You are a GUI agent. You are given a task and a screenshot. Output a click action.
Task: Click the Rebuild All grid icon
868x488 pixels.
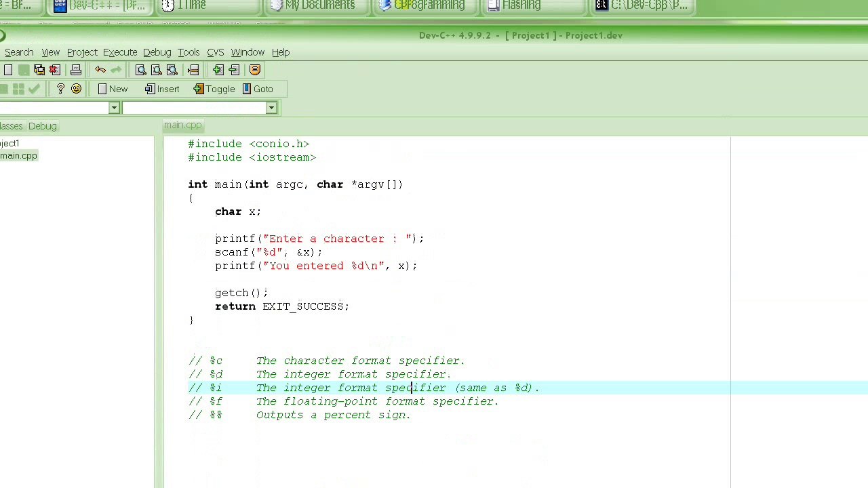(x=18, y=89)
